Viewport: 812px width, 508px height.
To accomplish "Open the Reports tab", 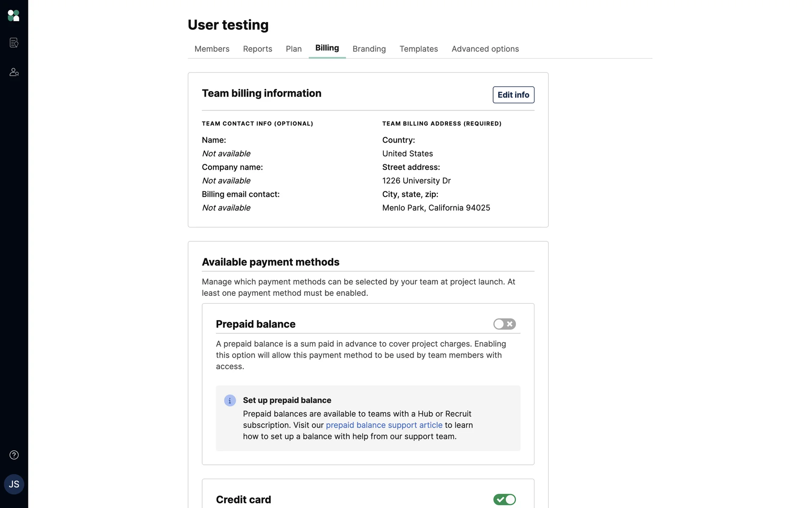I will [x=258, y=49].
